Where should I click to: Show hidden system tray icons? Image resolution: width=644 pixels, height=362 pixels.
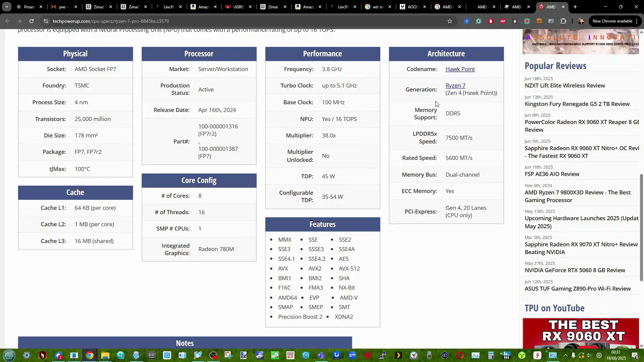(x=566, y=355)
